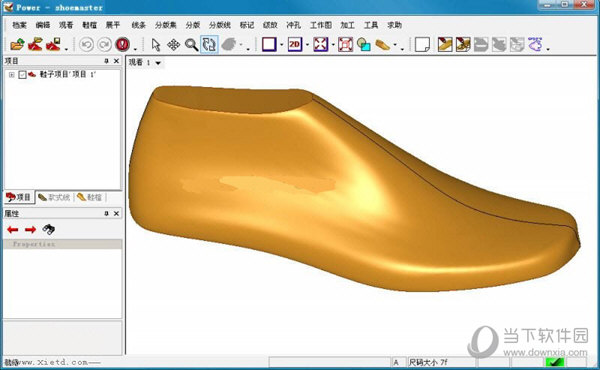This screenshot has height=370, width=600.
Task: Switch to the 项目 project tab
Action: [x=19, y=197]
